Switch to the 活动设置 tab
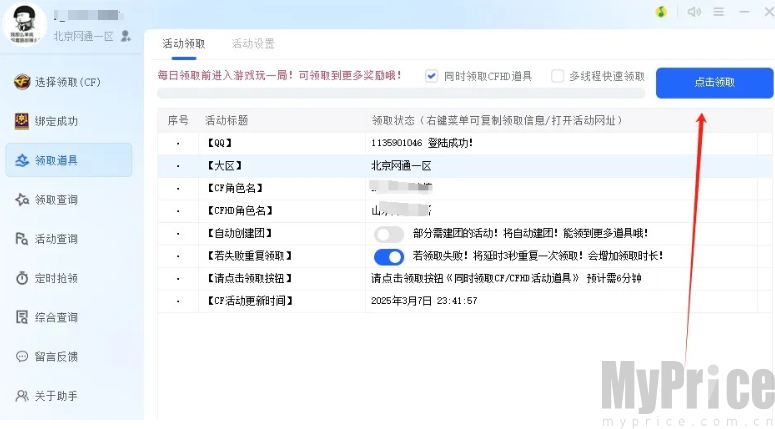This screenshot has width=775, height=429. [x=253, y=43]
